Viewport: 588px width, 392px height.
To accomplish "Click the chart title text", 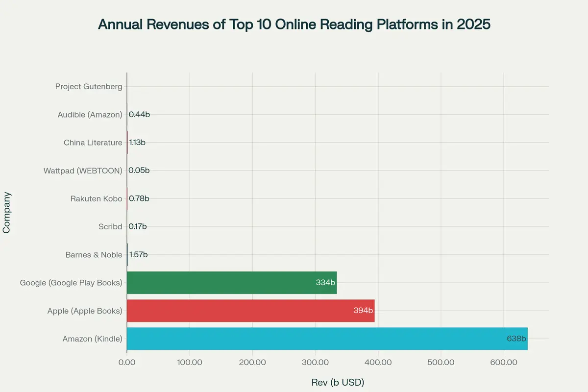I will click(x=294, y=24).
